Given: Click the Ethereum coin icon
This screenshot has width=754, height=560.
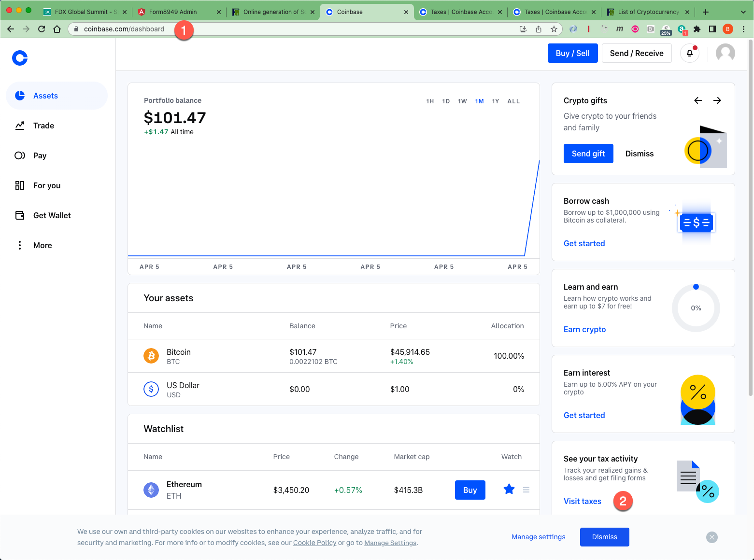Looking at the screenshot, I should pos(151,490).
